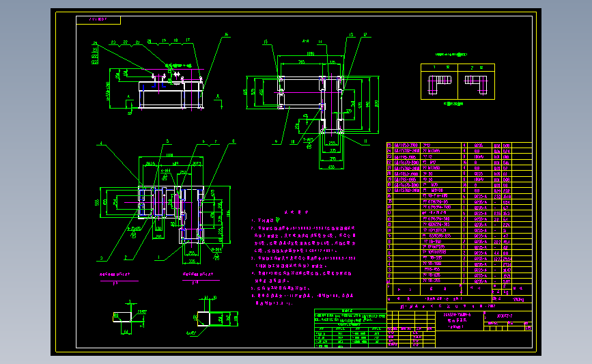Select balloon number 17 above the front view
The image size is (592, 364).
click(188, 40)
